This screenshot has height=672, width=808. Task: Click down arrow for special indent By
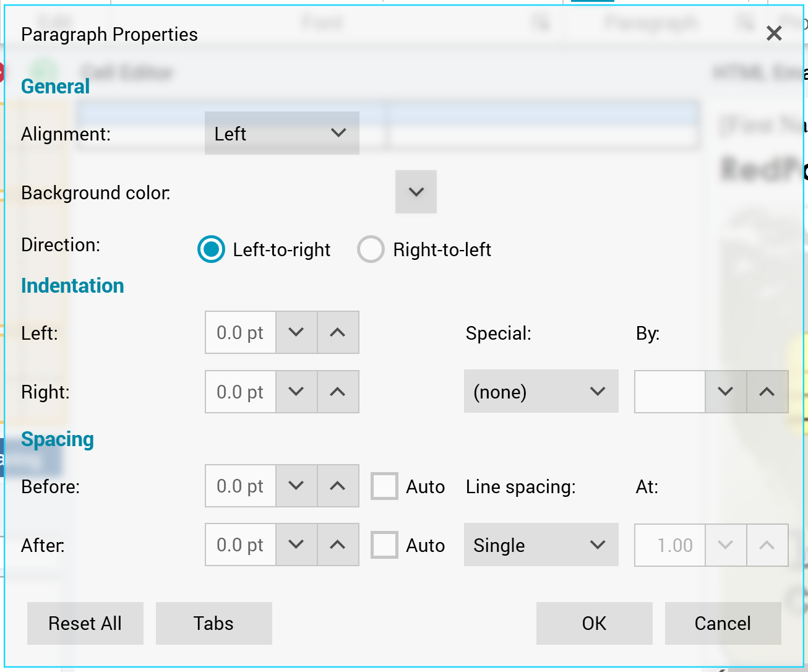[726, 392]
